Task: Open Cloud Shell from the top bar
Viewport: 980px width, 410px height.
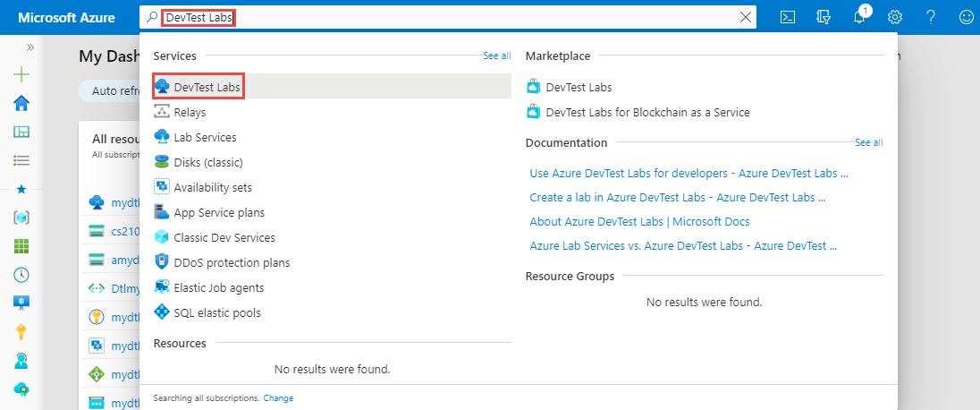Action: coord(788,17)
